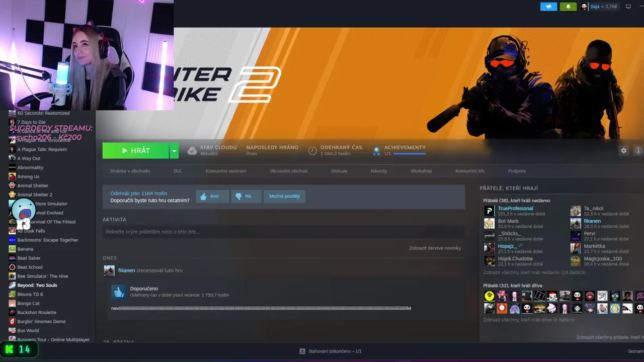
Task: Select A Way Out in library
Action: [29, 158]
